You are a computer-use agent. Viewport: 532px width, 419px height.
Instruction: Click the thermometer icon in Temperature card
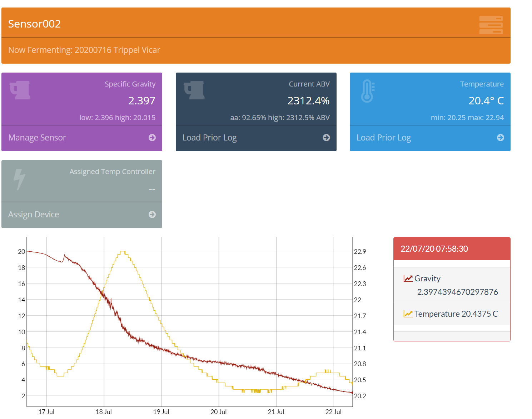368,91
